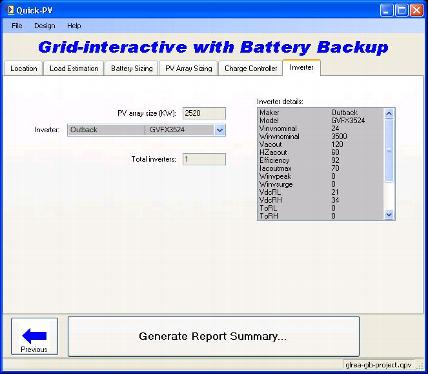Select the VdcRH row
Viewport: 428px width, 374px height.
[320, 200]
